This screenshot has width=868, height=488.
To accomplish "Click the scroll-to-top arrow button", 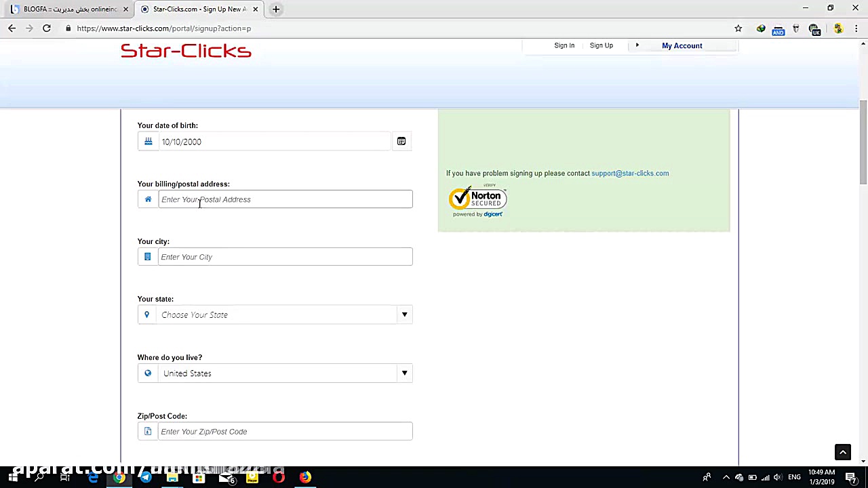I will click(x=843, y=452).
